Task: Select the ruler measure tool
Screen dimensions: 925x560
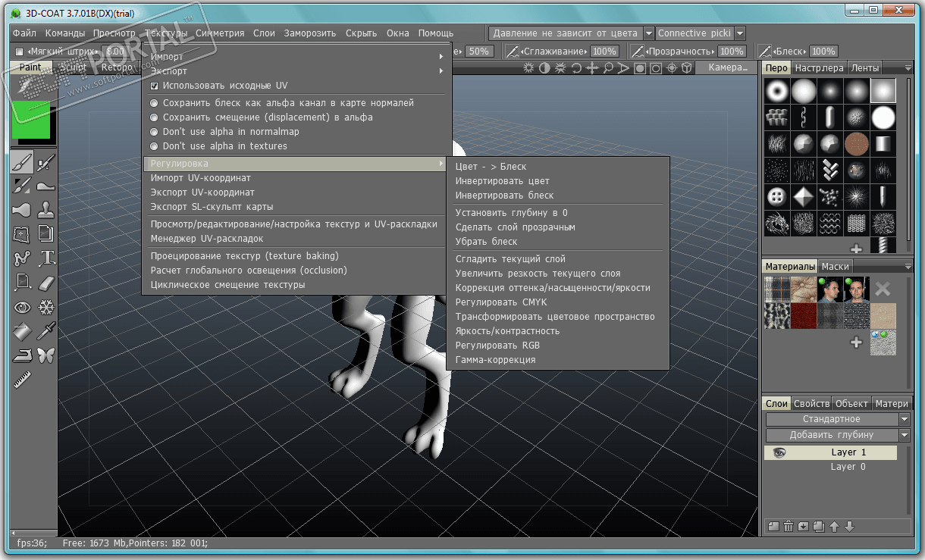Action: pyautogui.click(x=22, y=380)
